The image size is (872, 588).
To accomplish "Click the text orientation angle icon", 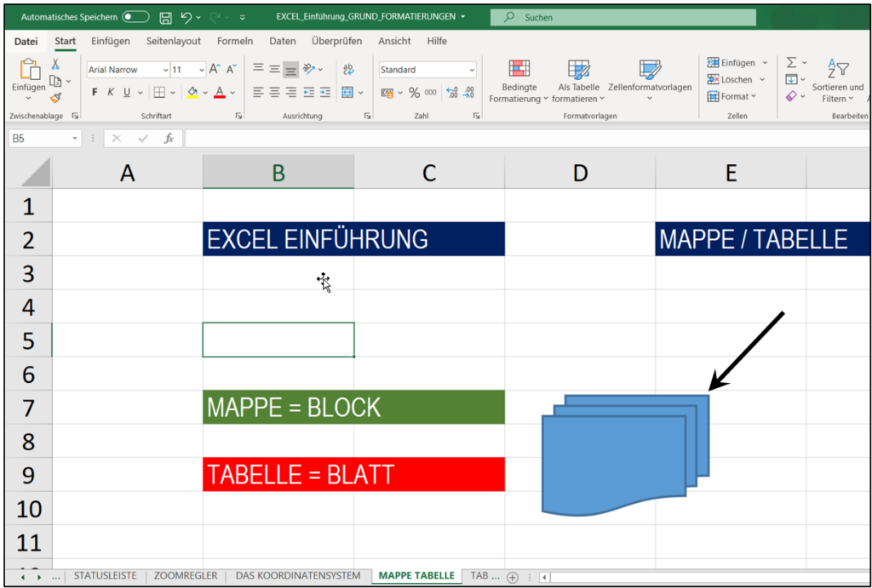I will (309, 70).
